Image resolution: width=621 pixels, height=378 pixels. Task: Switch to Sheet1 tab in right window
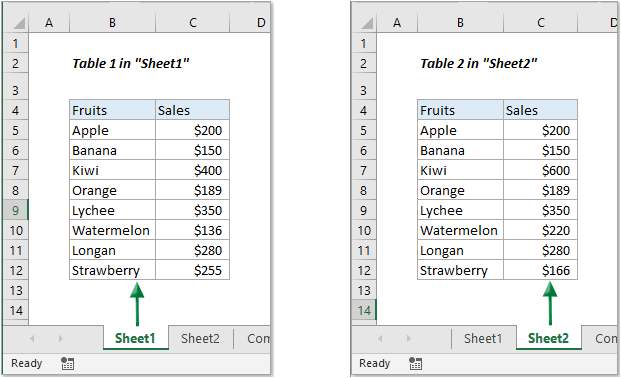point(483,338)
